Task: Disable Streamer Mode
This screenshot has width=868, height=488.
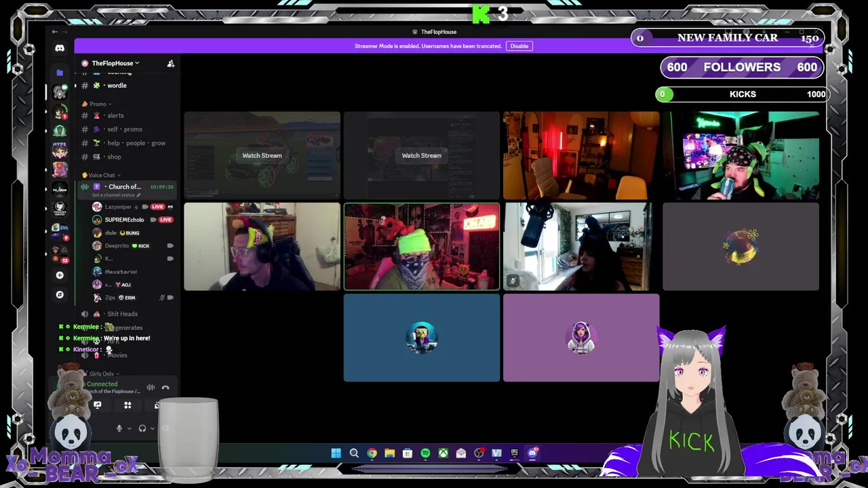Action: 519,46
